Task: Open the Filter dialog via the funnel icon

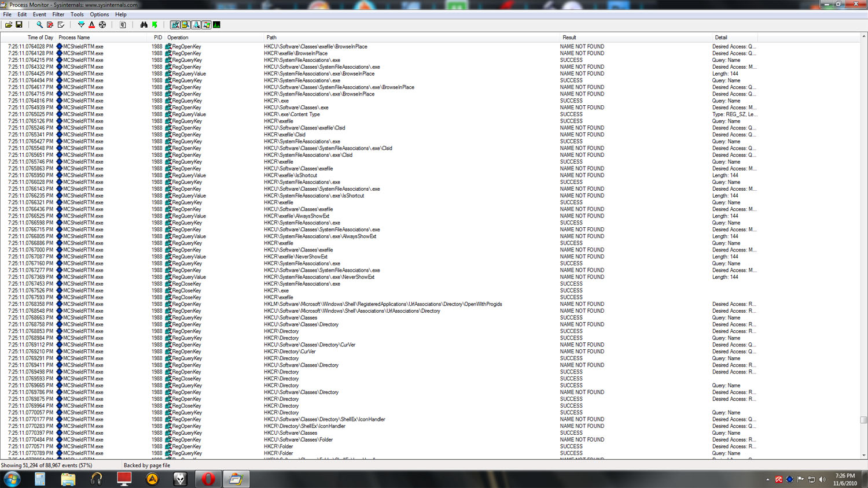Action: click(81, 25)
